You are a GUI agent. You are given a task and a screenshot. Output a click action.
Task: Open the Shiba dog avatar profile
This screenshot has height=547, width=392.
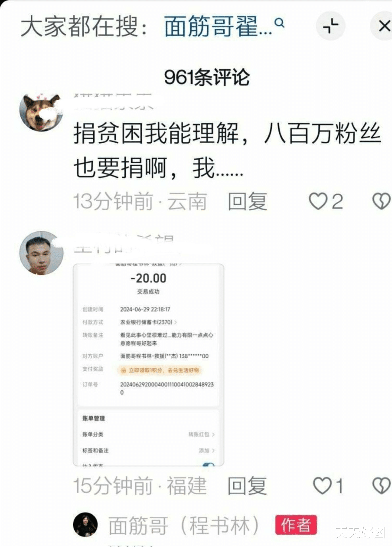[x=41, y=112]
